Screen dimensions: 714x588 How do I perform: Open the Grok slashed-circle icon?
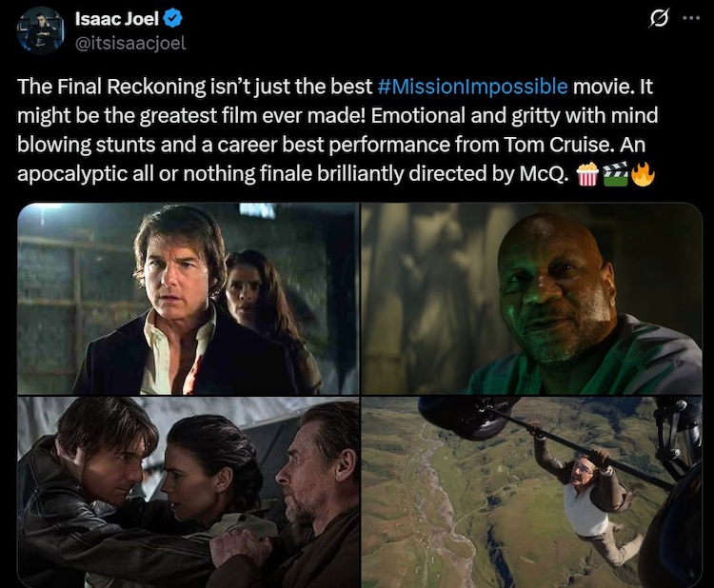[x=659, y=19]
